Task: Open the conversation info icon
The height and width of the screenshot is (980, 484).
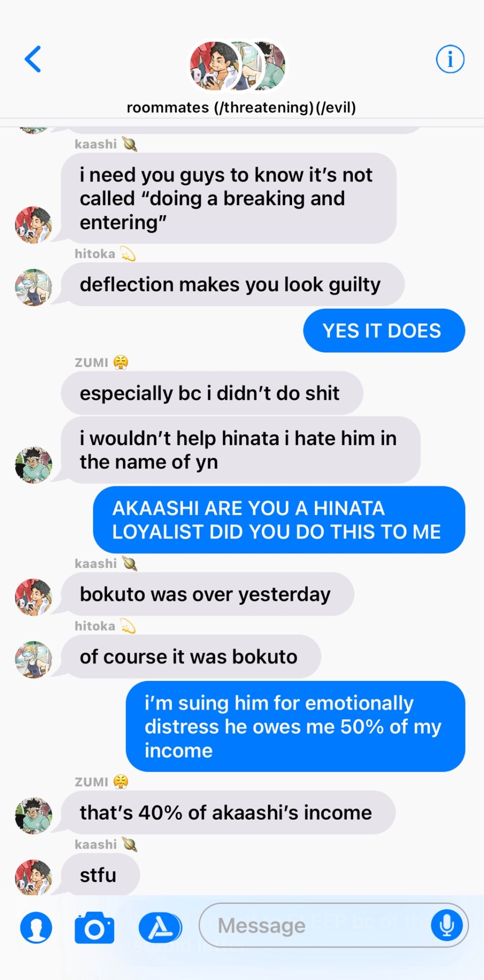Action: point(450,59)
